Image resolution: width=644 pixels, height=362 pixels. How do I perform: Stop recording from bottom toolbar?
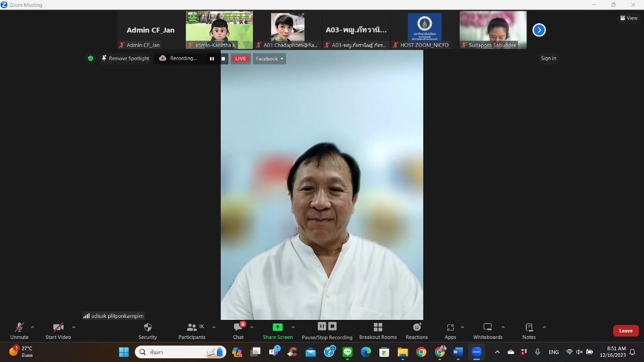(x=332, y=326)
